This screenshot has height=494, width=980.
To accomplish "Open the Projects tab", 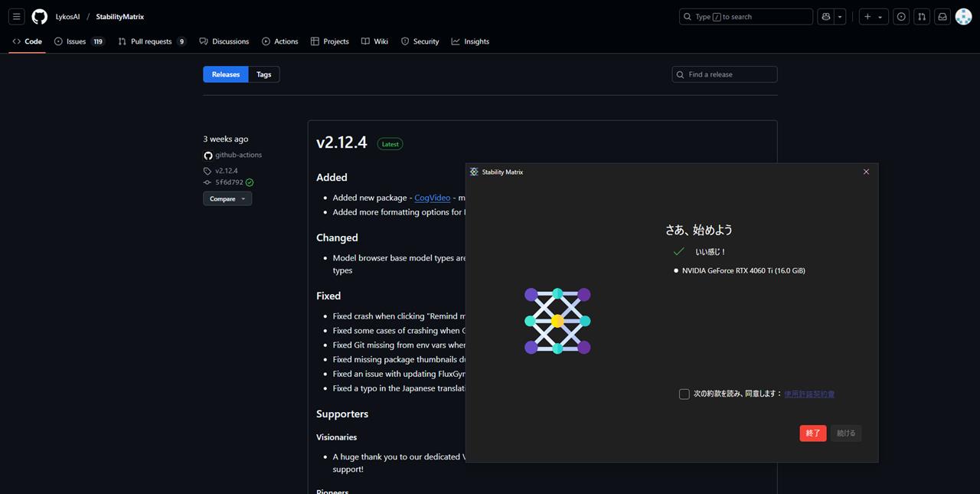I will coord(329,41).
